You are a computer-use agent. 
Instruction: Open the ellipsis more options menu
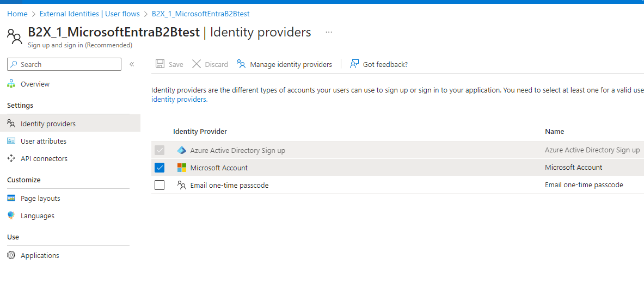329,32
